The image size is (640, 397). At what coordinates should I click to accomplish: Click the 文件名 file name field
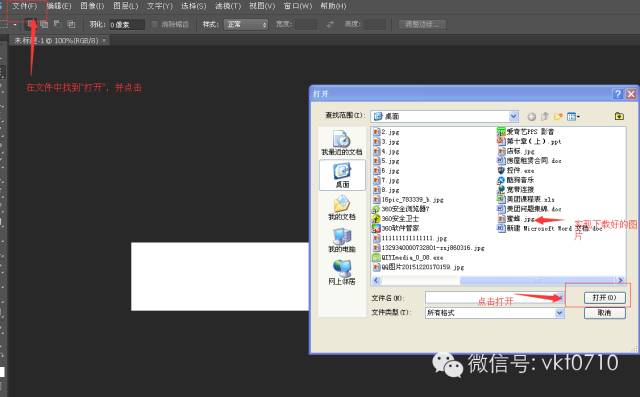coord(494,297)
